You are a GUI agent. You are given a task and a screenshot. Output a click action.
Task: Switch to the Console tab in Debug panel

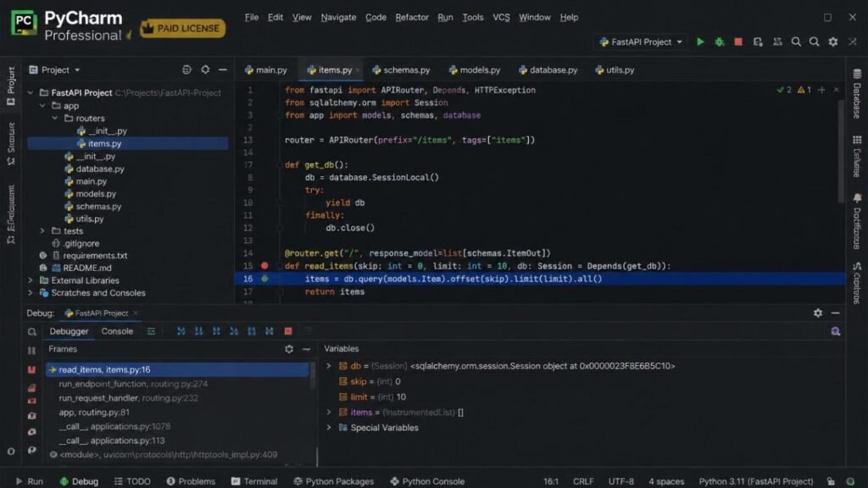point(117,331)
